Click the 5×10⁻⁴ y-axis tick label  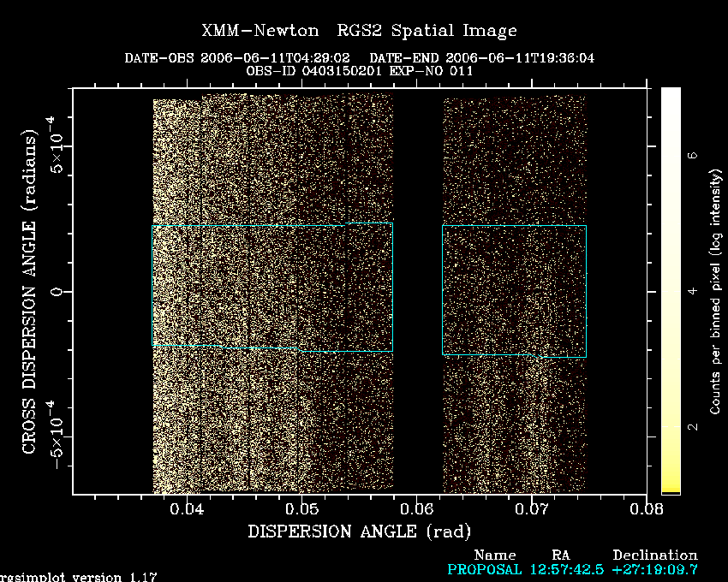(x=55, y=145)
